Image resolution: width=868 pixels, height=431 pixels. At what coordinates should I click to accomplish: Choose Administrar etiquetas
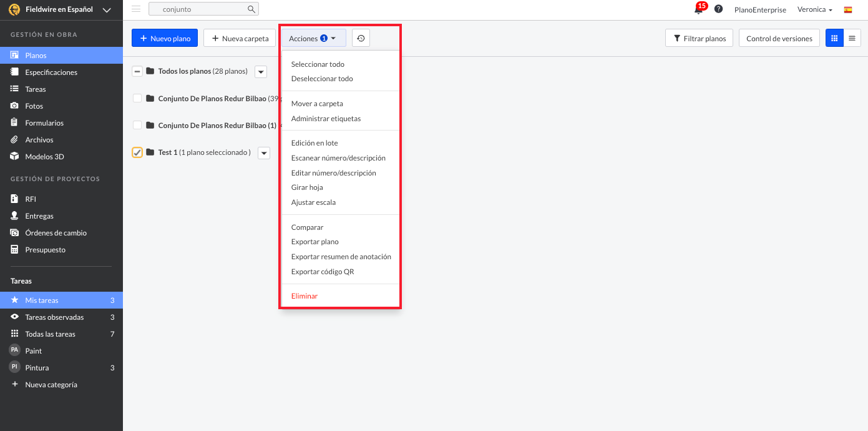(326, 119)
